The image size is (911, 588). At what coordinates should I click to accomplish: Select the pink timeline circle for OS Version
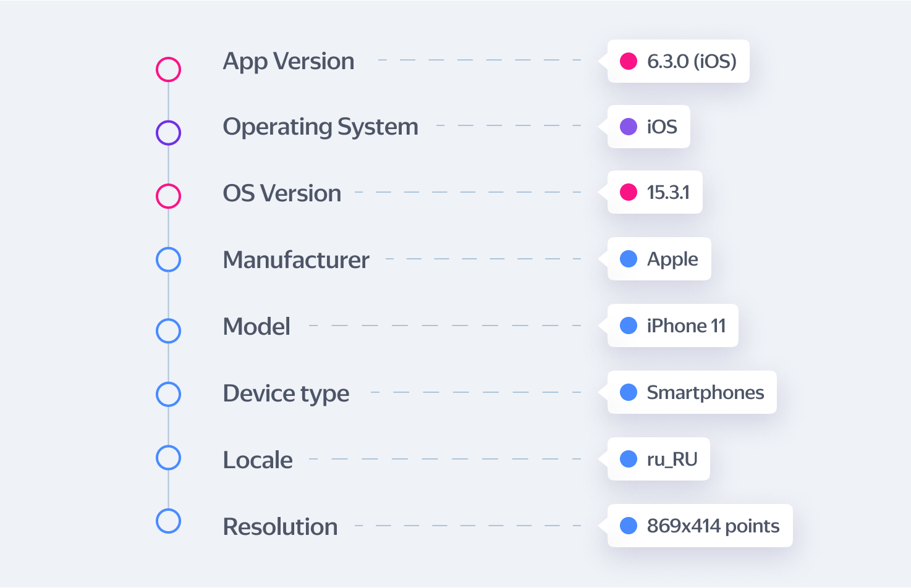tap(168, 196)
